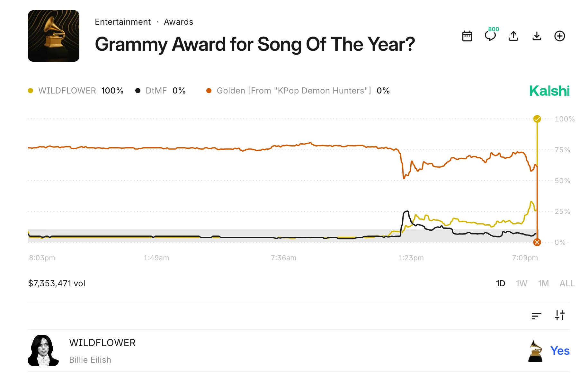This screenshot has width=588, height=374.
Task: Click the plus circle icon
Action: 560,36
